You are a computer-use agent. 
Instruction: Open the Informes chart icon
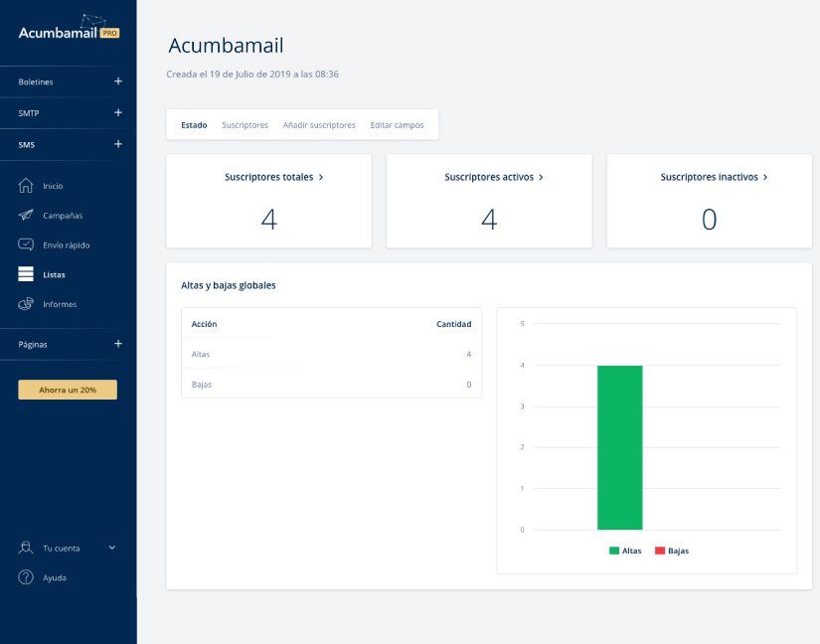click(x=26, y=304)
